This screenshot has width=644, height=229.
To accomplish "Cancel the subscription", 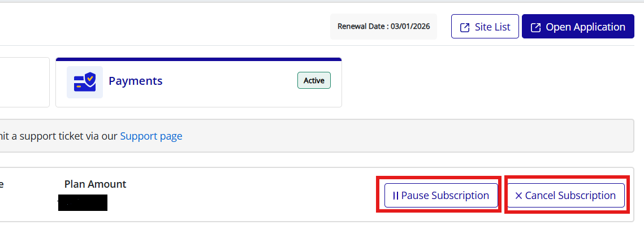I will pos(565,196).
